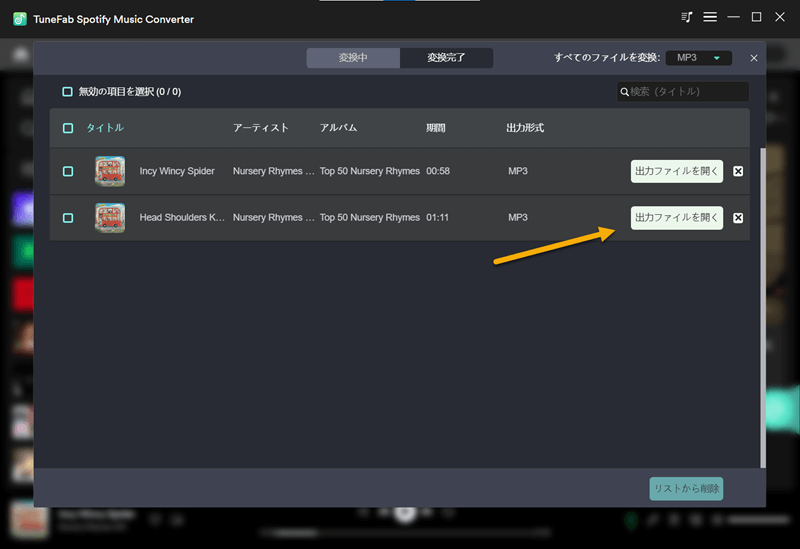Remove Incy Wincy Spider with its X icon
Image resolution: width=800 pixels, height=549 pixels.
pyautogui.click(x=738, y=171)
